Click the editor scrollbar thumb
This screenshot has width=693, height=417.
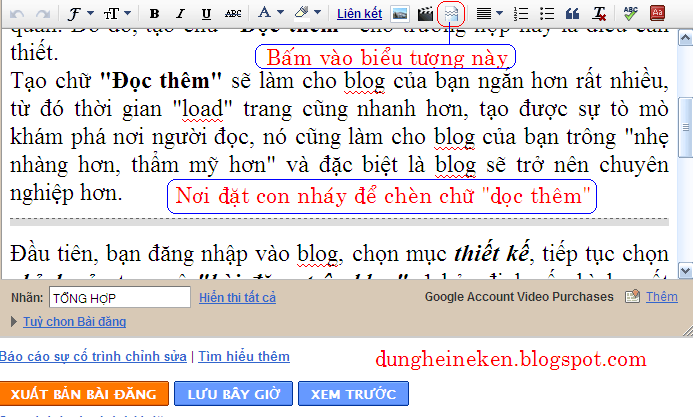[685, 127]
